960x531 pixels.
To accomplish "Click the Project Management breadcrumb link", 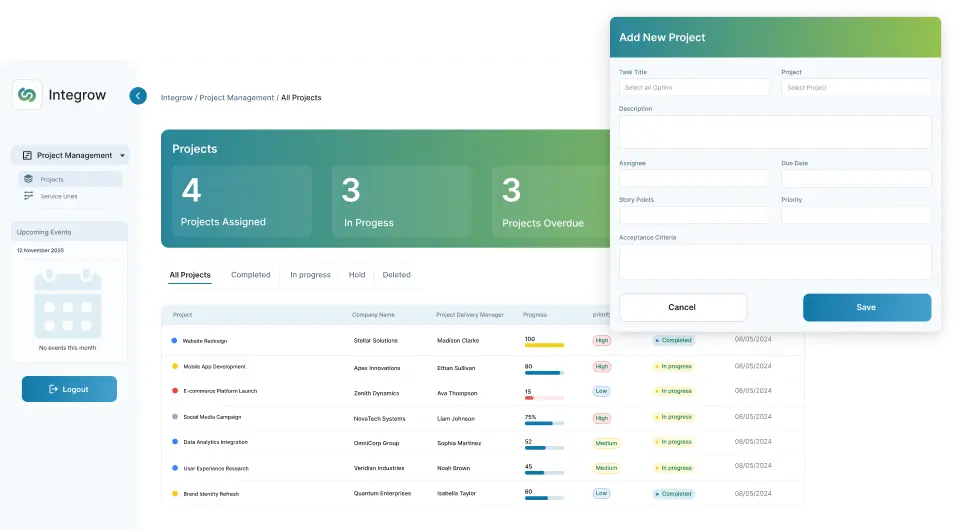I will tap(236, 98).
